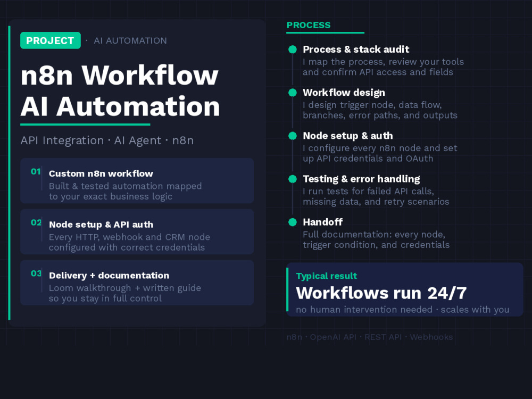532x399 pixels.
Task: Click the green dot beside Node setup & auth
Action: click(293, 136)
